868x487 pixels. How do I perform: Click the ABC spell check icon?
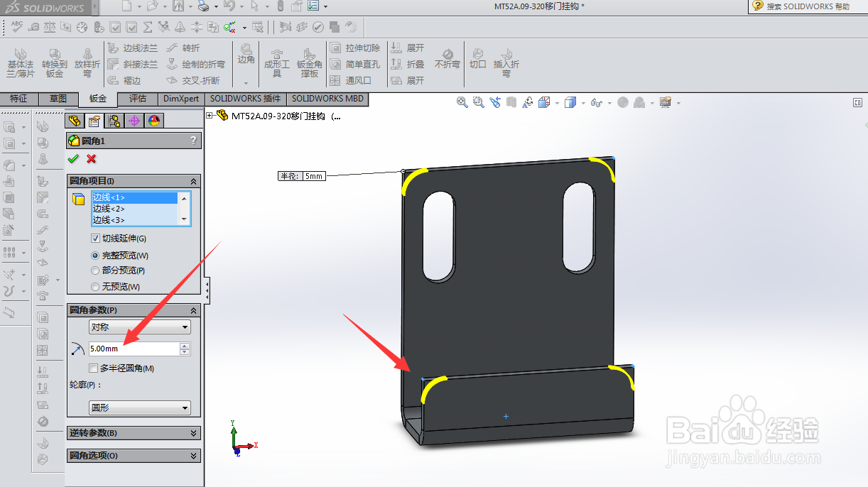click(17, 27)
